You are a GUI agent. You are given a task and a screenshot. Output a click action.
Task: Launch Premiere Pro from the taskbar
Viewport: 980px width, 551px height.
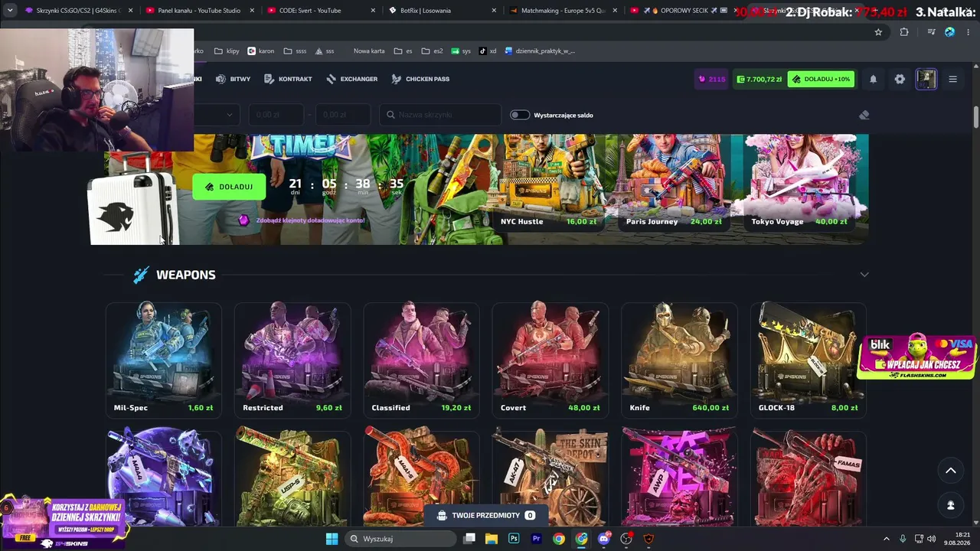point(536,539)
